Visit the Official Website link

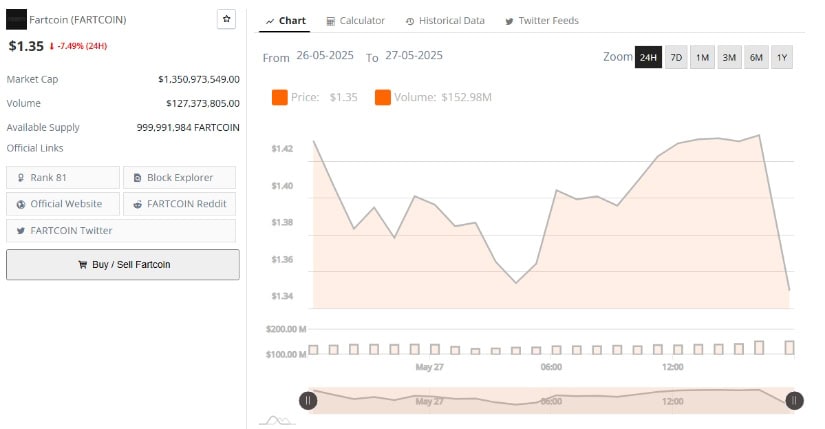(63, 204)
